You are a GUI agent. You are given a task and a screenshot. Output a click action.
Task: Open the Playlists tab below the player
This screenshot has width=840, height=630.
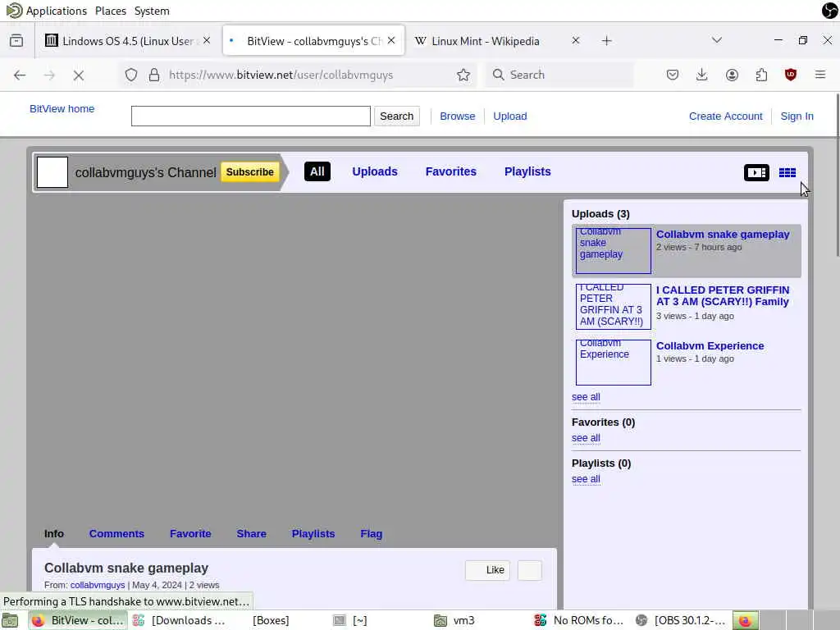point(313,533)
